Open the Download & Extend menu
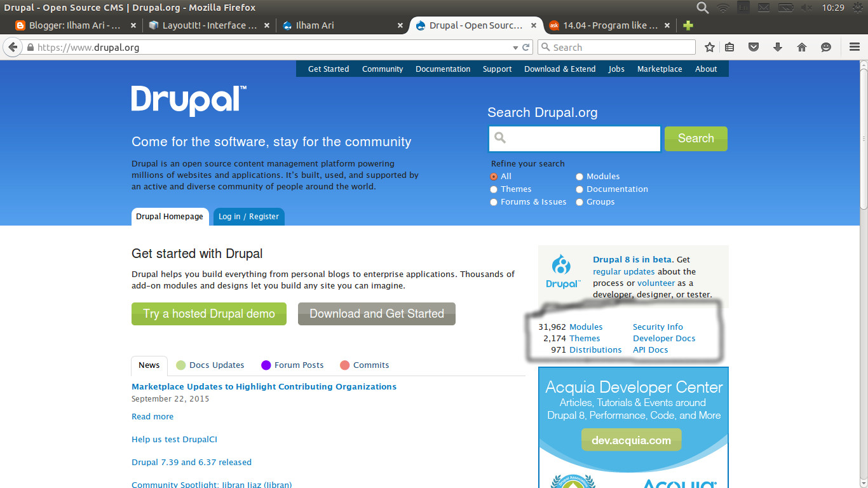The width and height of the screenshot is (868, 488). pos(560,69)
